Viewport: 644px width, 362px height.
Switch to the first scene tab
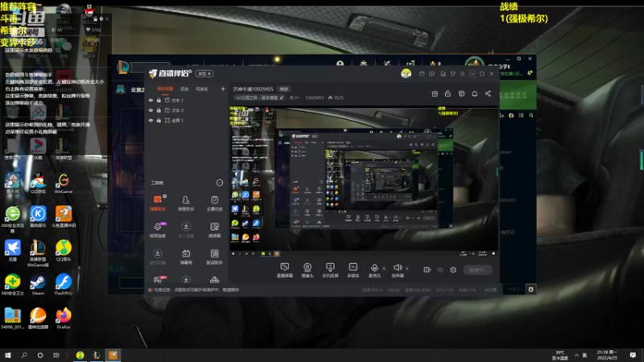pyautogui.click(x=165, y=88)
